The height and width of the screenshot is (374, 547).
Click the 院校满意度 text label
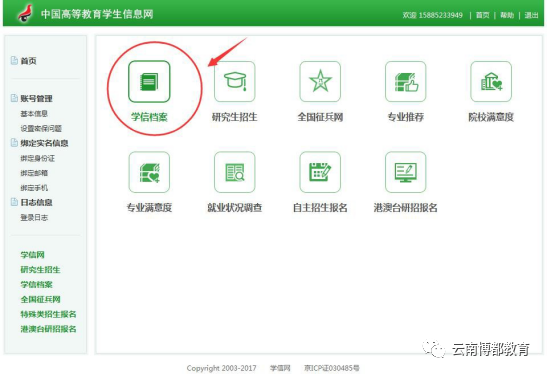click(491, 117)
